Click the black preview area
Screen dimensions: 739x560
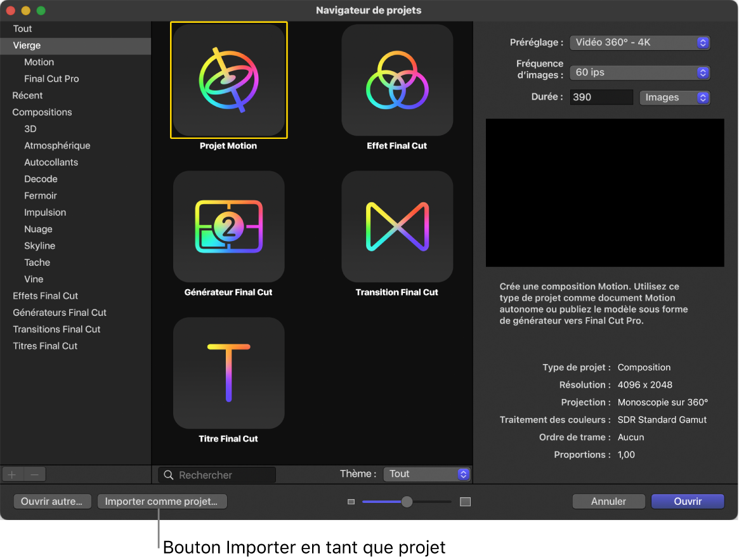coord(605,193)
